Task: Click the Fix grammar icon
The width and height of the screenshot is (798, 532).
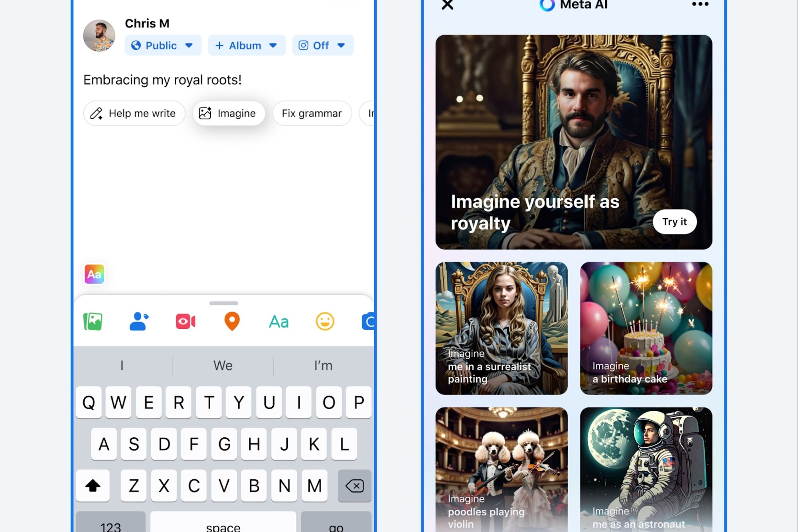Action: click(x=312, y=113)
